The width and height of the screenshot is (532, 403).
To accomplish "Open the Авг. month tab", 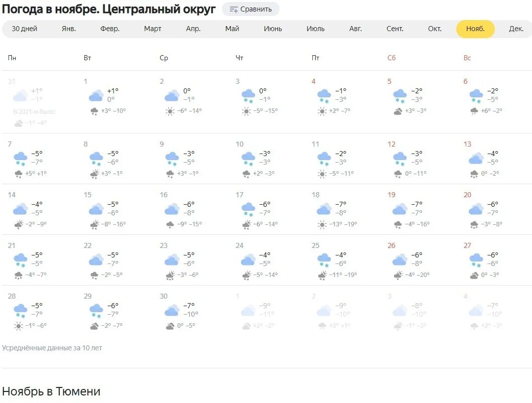I will click(x=355, y=29).
